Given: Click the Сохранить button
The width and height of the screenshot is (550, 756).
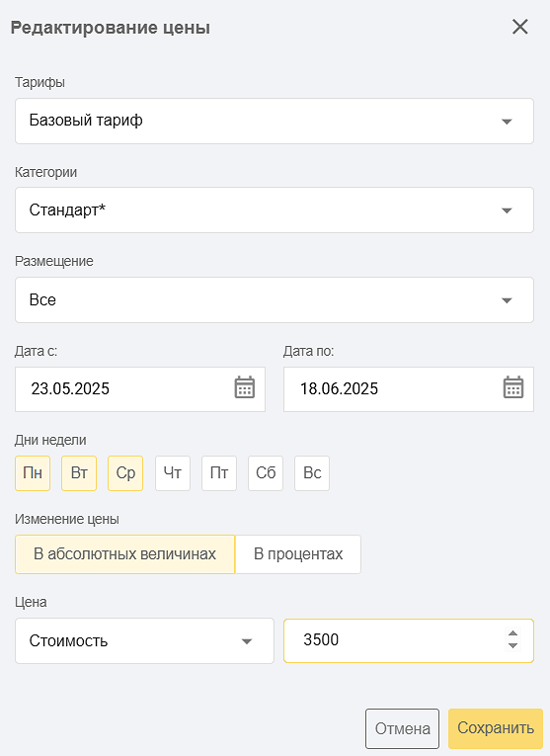Looking at the screenshot, I should point(496,728).
